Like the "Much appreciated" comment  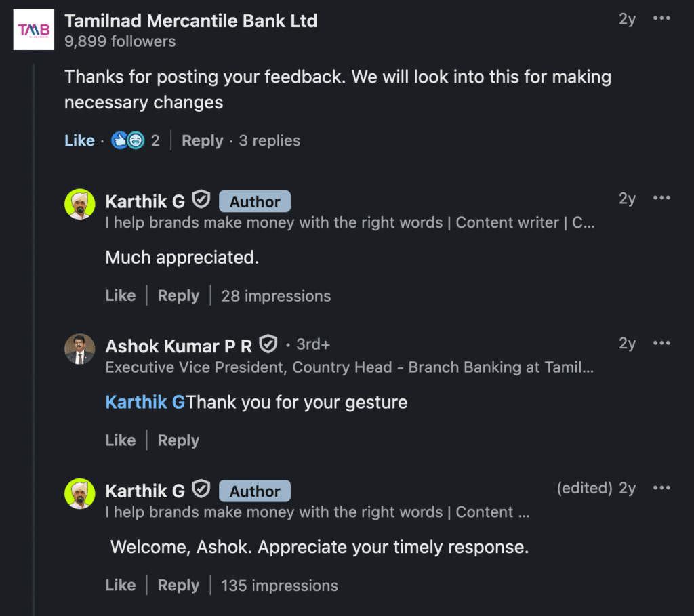tap(121, 295)
